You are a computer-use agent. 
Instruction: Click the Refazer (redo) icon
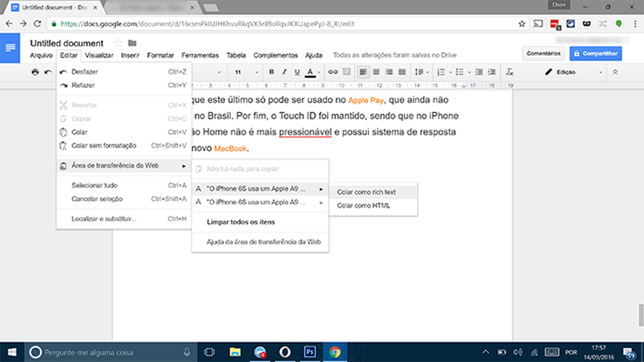point(63,85)
